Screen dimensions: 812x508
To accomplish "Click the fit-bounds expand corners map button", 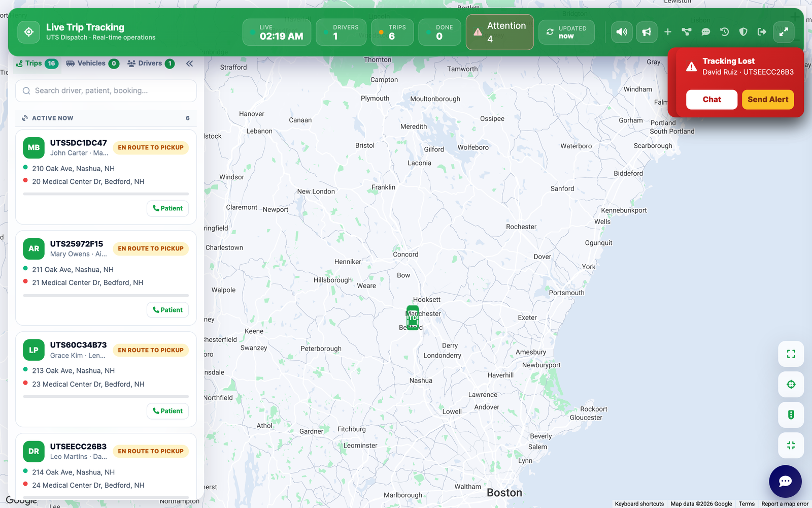I will pos(791,354).
